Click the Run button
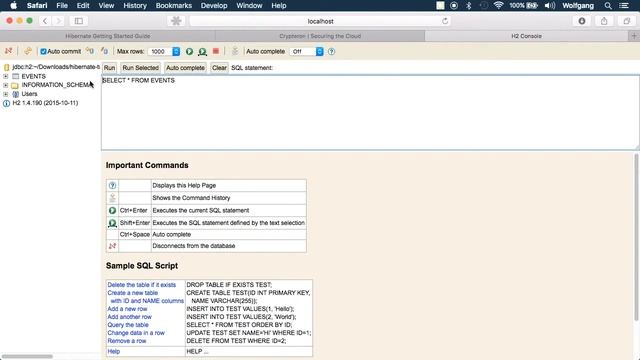This screenshot has width=640, height=360. (109, 68)
